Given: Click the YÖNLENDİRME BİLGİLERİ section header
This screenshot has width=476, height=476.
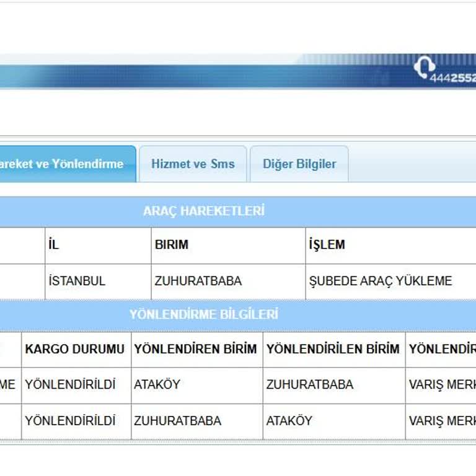Looking at the screenshot, I should coord(238,314).
